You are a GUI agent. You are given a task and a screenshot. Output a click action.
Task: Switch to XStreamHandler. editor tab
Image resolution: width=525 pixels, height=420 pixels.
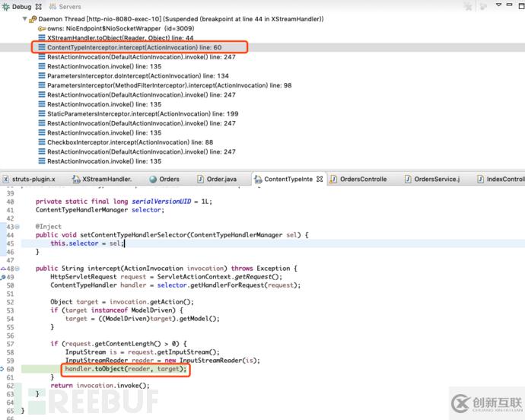tap(107, 180)
